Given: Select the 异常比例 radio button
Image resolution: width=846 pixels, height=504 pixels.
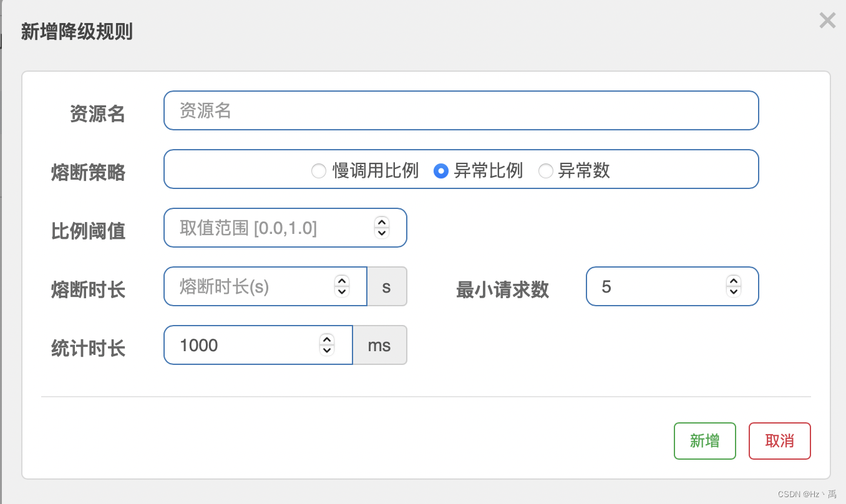Looking at the screenshot, I should (x=441, y=171).
